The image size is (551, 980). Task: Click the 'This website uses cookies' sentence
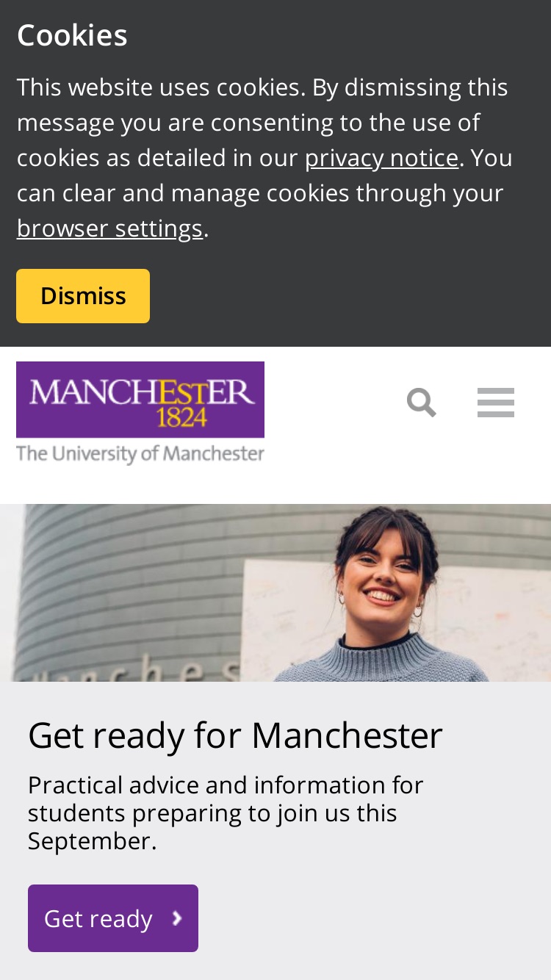pyautogui.click(x=161, y=87)
